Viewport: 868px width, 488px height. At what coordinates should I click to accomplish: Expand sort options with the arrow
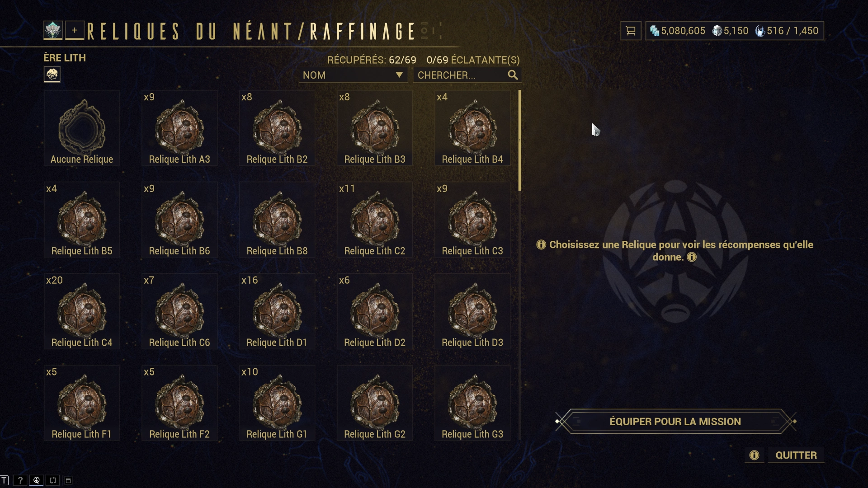click(399, 75)
